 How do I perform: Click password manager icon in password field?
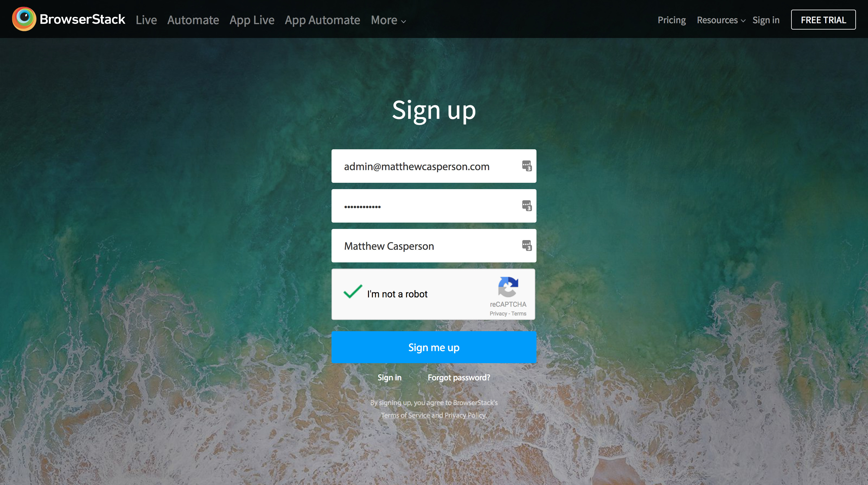coord(527,205)
